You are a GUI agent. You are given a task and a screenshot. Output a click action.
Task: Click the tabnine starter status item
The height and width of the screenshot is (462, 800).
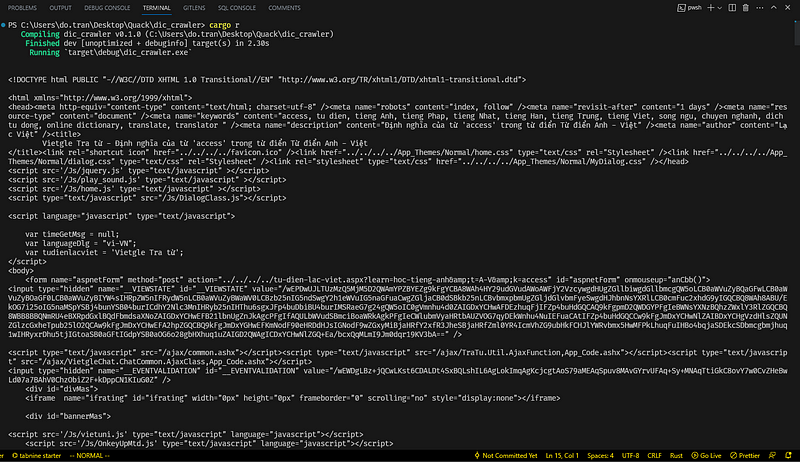[x=36, y=455]
